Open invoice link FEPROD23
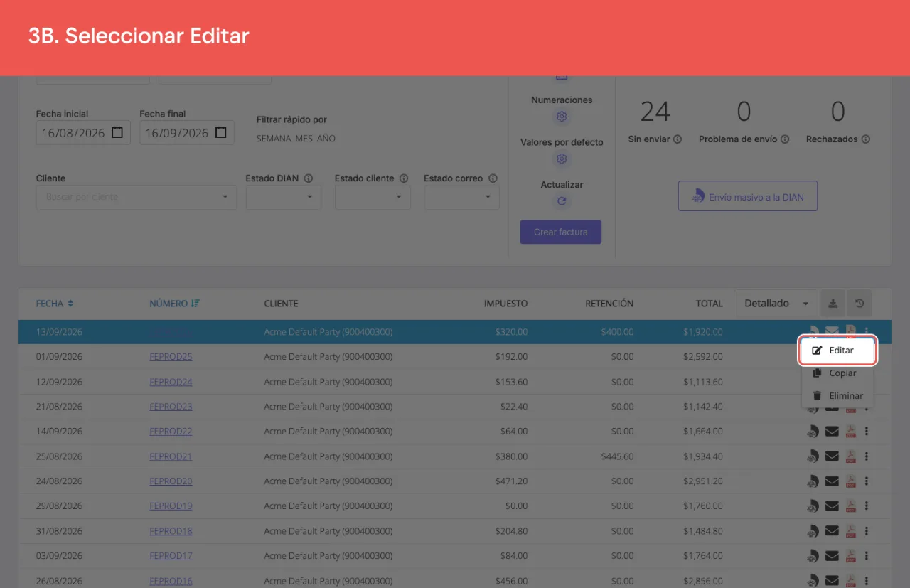The height and width of the screenshot is (588, 910). (x=171, y=407)
